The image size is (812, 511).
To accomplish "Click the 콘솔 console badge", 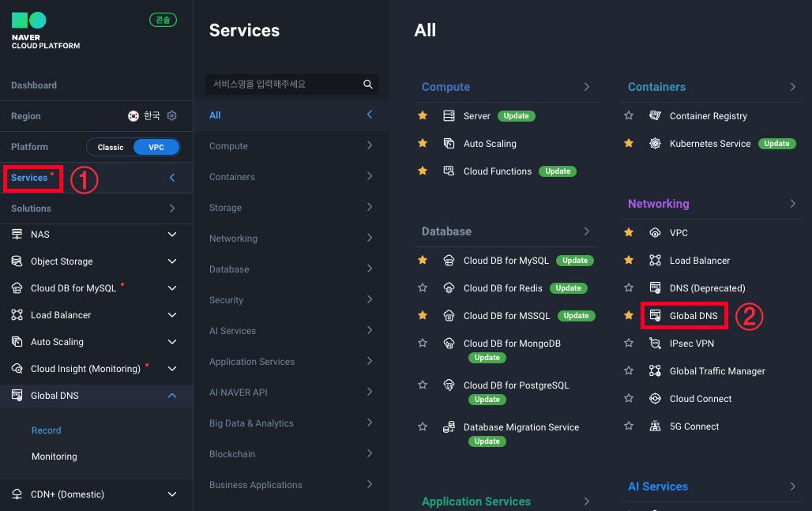I will click(x=164, y=20).
